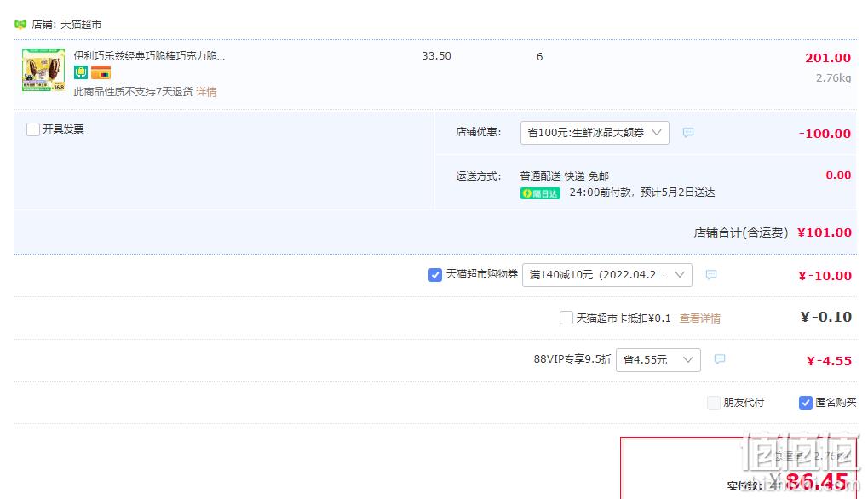Image resolution: width=868 pixels, height=499 pixels.
Task: Click the VIP discount amount ¥-4.55
Action: [830, 361]
